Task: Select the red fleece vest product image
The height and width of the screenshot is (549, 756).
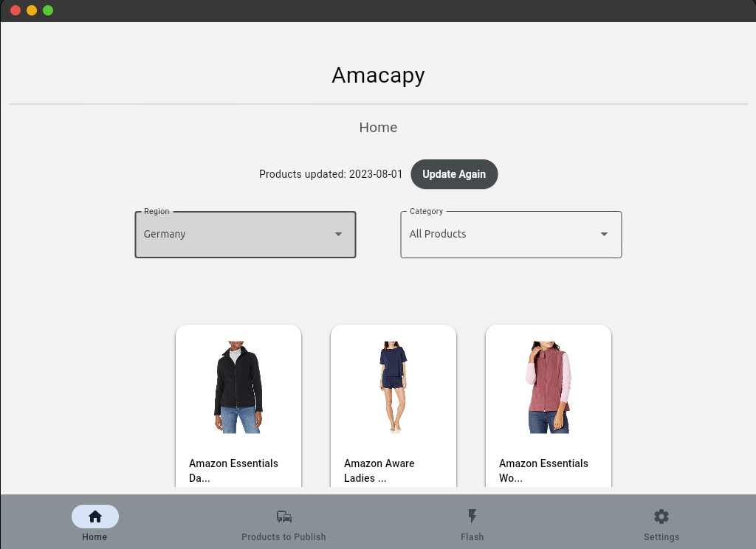Action: 549,387
